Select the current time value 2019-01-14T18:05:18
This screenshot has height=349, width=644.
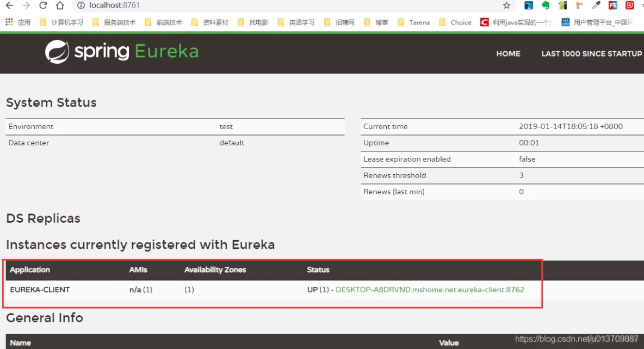click(x=571, y=127)
